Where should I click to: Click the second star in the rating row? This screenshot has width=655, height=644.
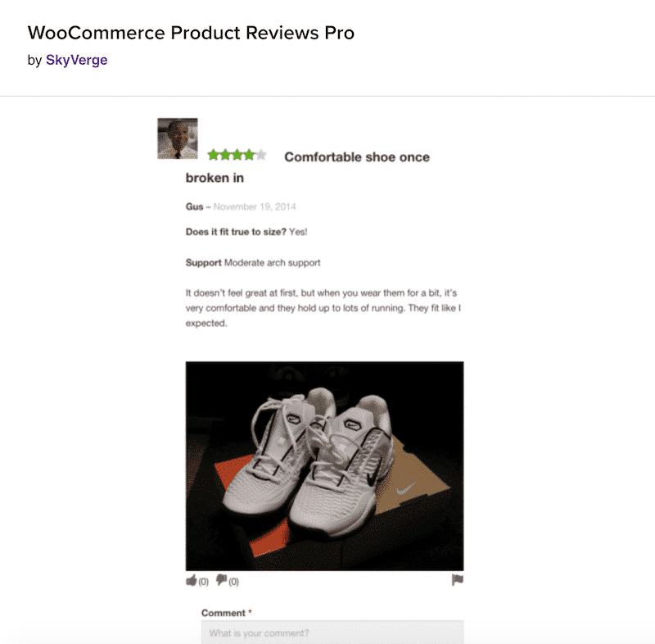[224, 153]
